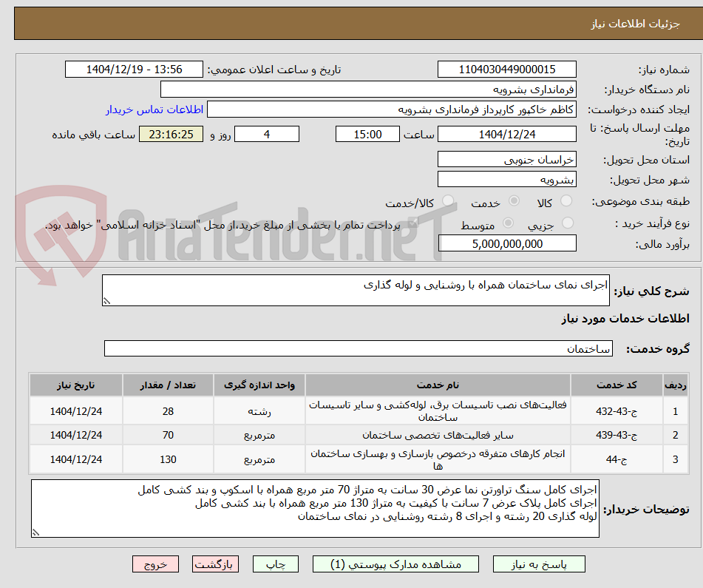Image resolution: width=703 pixels, height=588 pixels.
Task: Click the quantity cell 28
Action: click(168, 410)
